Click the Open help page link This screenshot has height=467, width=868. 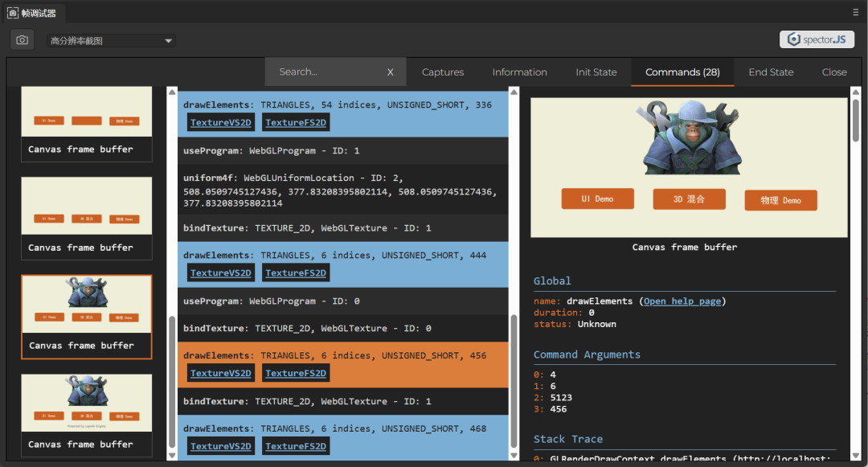pos(682,301)
